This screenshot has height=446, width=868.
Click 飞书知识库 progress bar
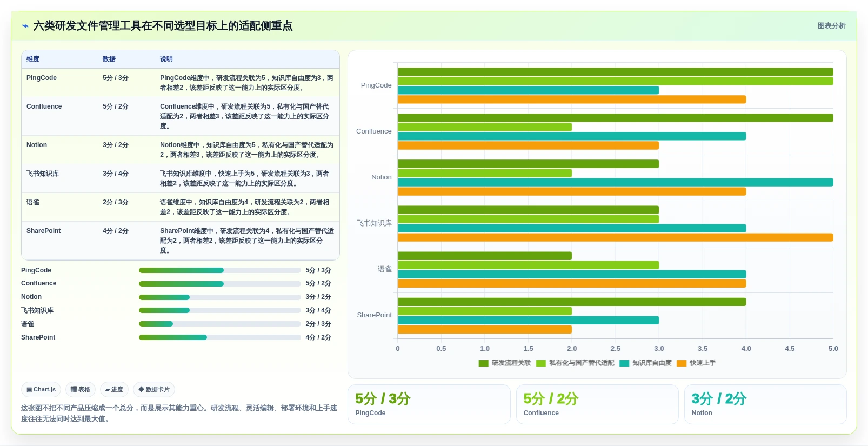pos(219,310)
